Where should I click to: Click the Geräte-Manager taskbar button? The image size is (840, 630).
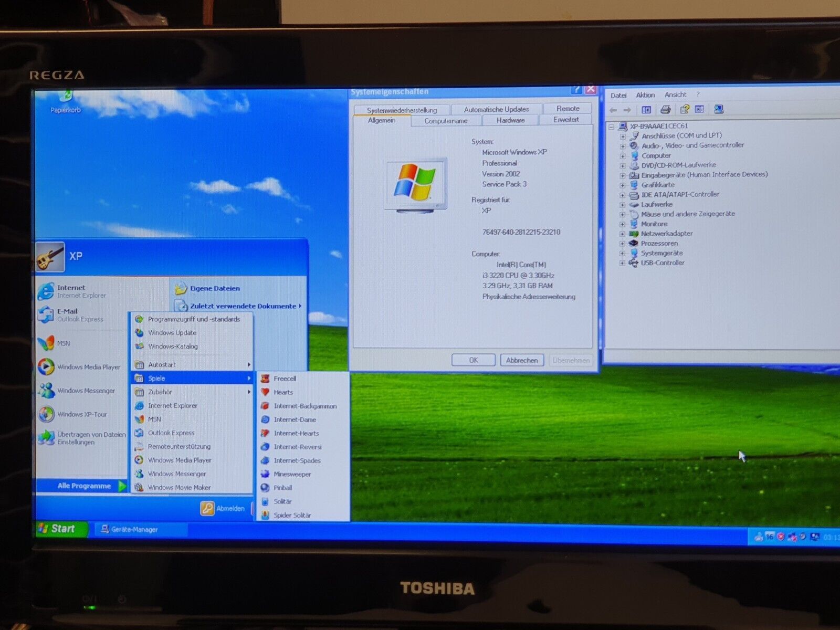click(134, 529)
